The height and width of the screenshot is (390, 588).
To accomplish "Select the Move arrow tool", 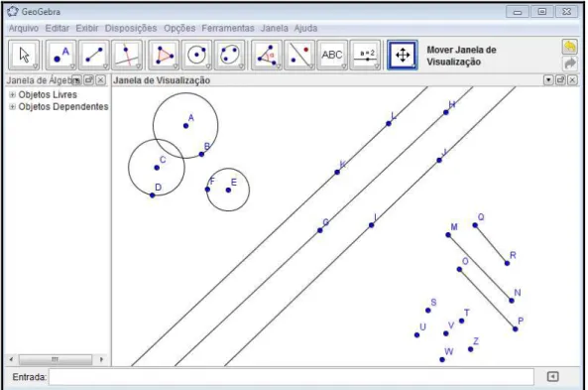I will [24, 56].
